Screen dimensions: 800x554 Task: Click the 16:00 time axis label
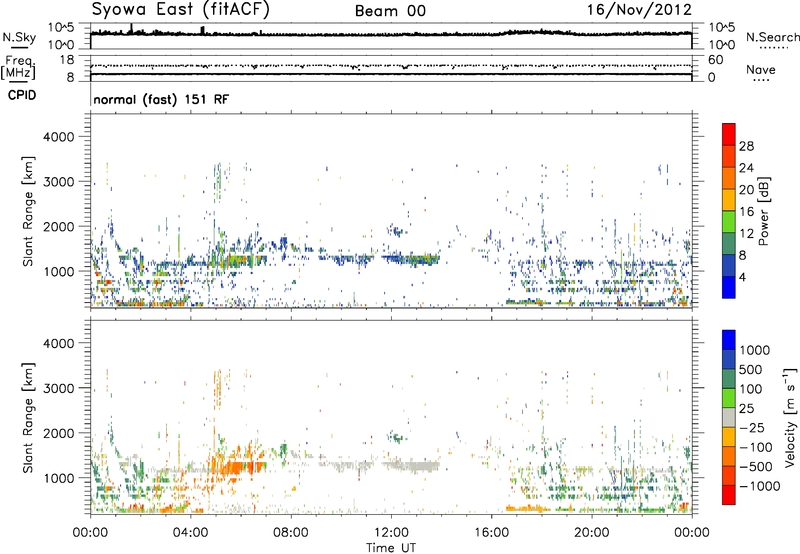[491, 533]
